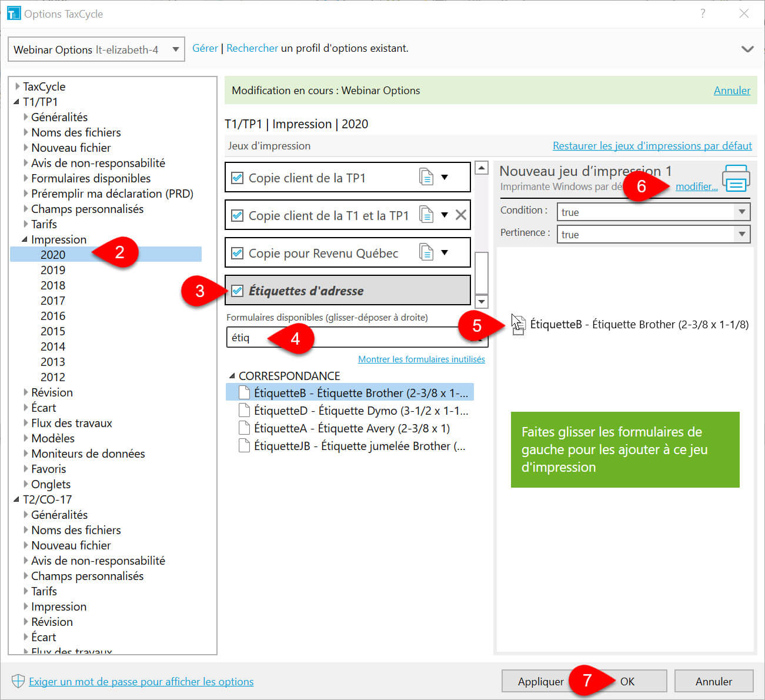Click the ÉtiquetteJB form file icon
The image size is (765, 700).
(243, 446)
